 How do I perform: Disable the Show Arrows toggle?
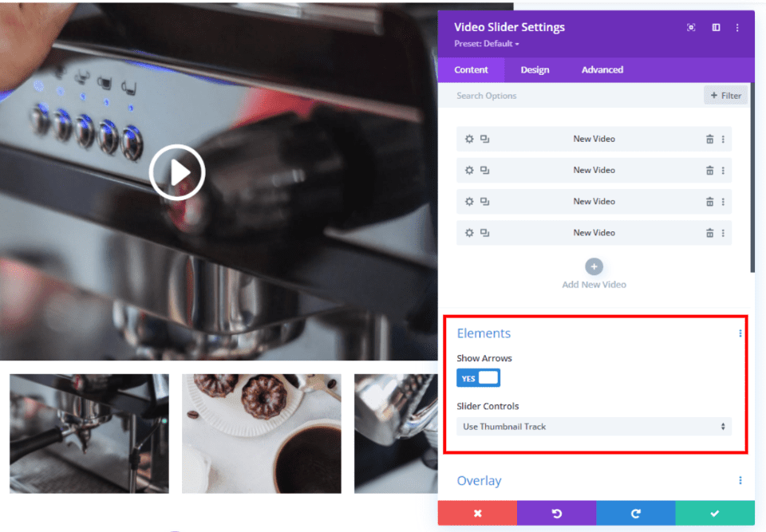478,377
